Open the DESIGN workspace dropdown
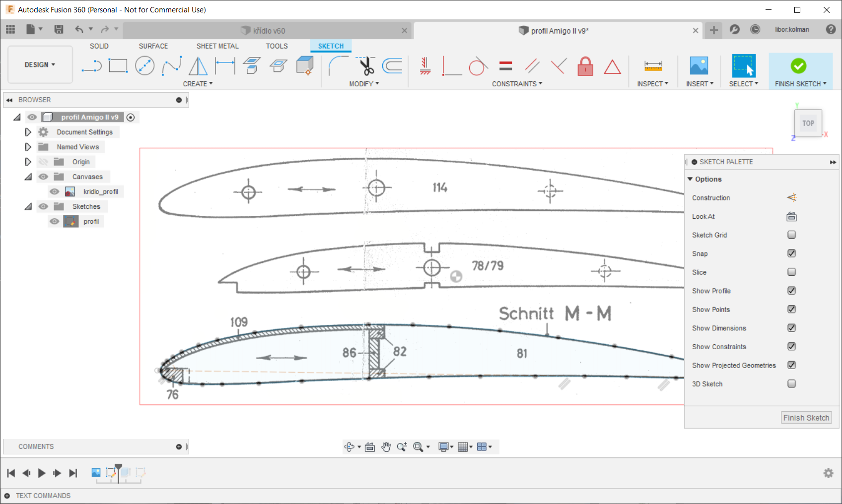 coord(40,65)
